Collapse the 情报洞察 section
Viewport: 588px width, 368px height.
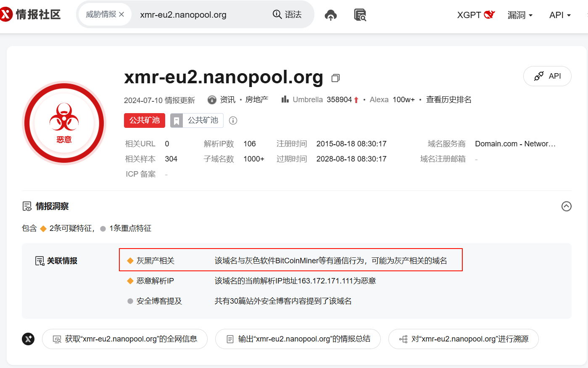pos(566,206)
